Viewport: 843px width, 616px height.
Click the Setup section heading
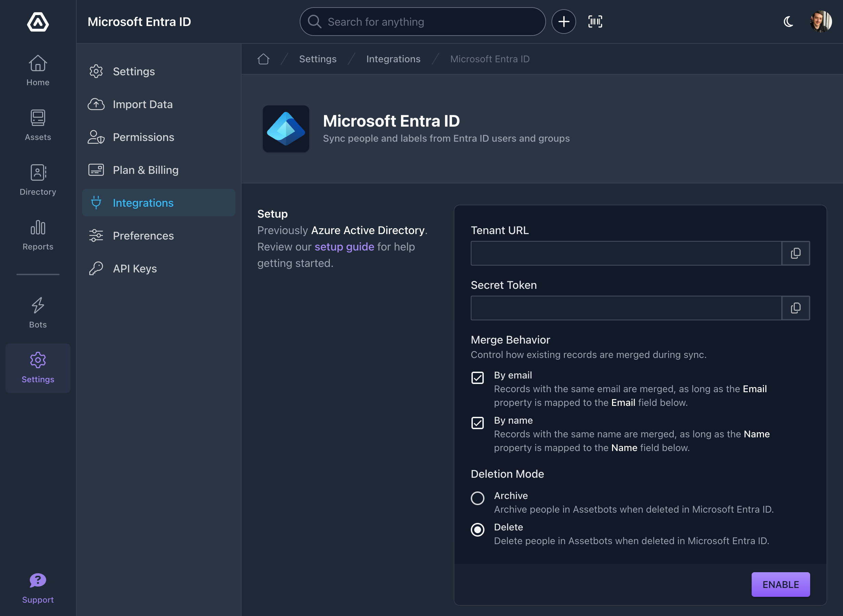point(272,214)
